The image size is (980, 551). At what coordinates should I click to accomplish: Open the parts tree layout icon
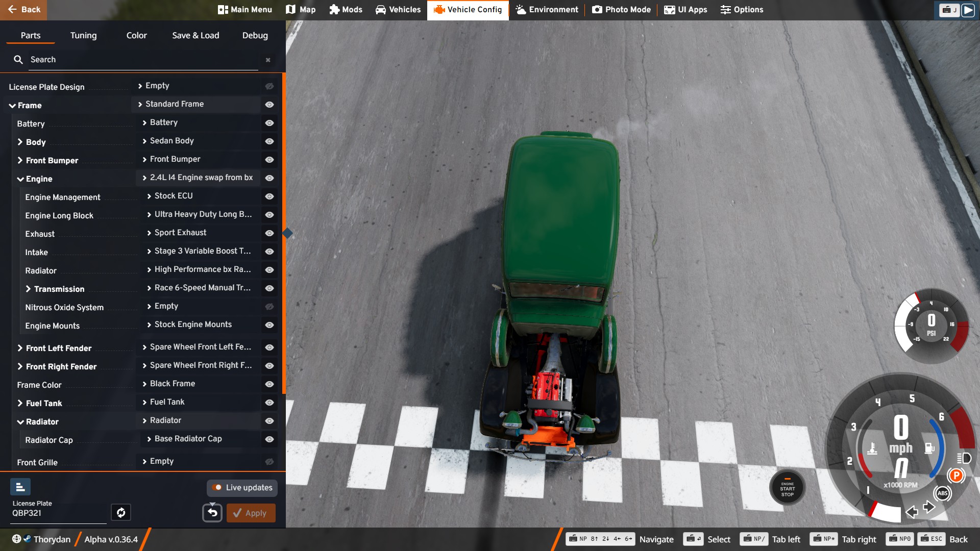coord(20,487)
